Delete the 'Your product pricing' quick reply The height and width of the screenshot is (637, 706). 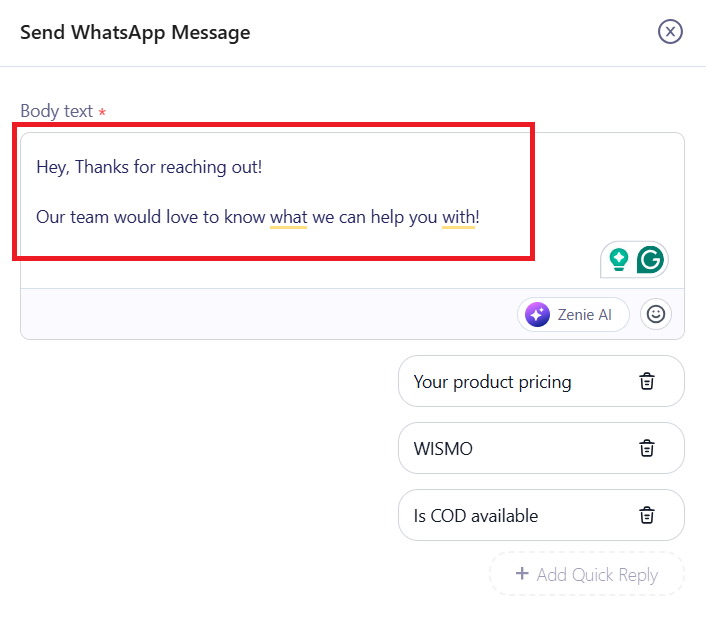pos(647,381)
